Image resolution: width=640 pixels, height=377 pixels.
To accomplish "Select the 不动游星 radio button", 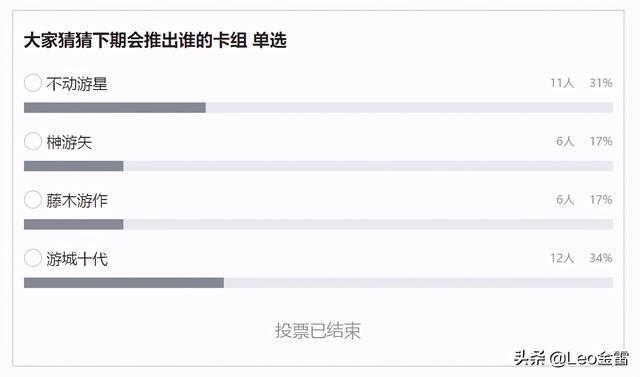I will pyautogui.click(x=33, y=83).
